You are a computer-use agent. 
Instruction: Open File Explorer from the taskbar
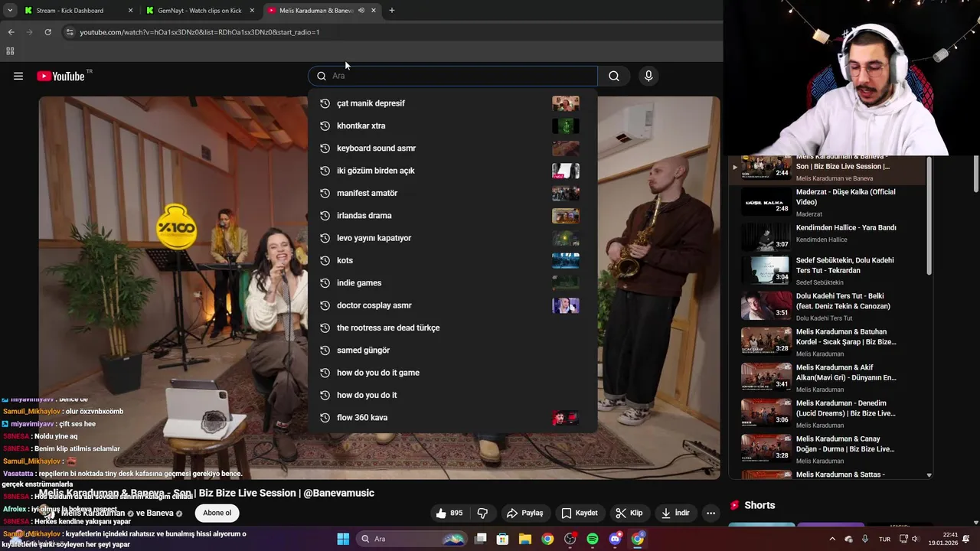point(525,539)
